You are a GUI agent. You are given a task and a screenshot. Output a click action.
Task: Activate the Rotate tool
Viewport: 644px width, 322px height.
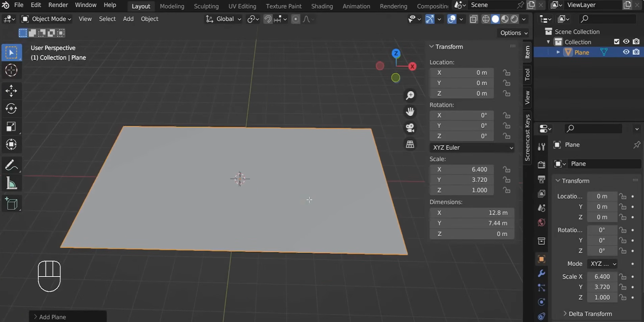click(x=11, y=109)
